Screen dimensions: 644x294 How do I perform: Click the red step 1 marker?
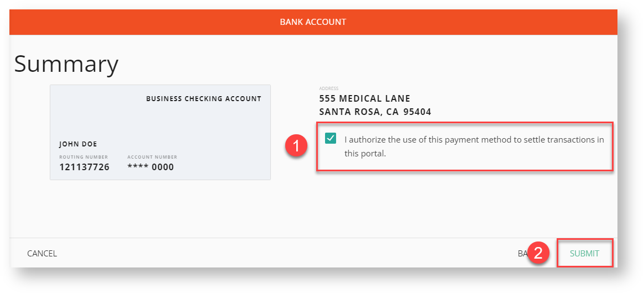tap(296, 146)
